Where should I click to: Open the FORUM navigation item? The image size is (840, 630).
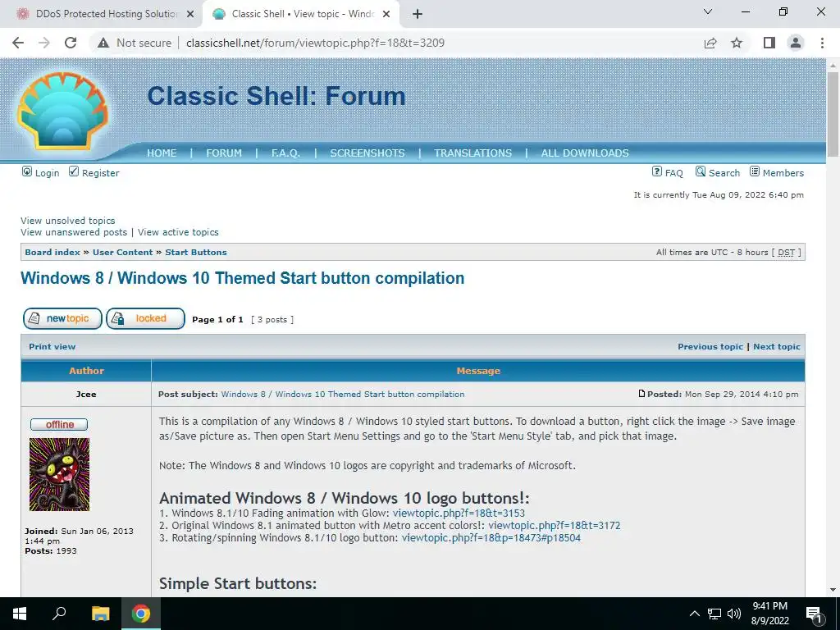[x=224, y=153]
